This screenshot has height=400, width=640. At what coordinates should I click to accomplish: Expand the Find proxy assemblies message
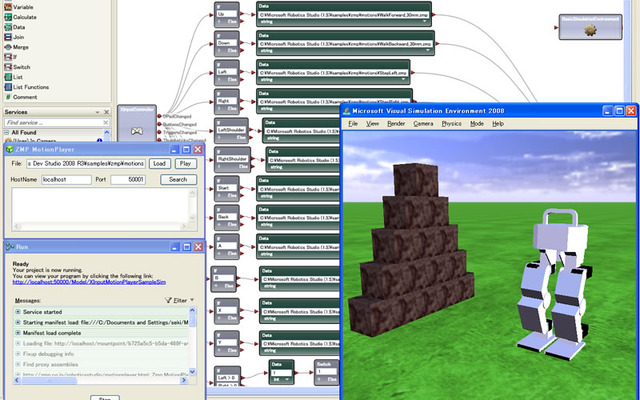tap(18, 364)
